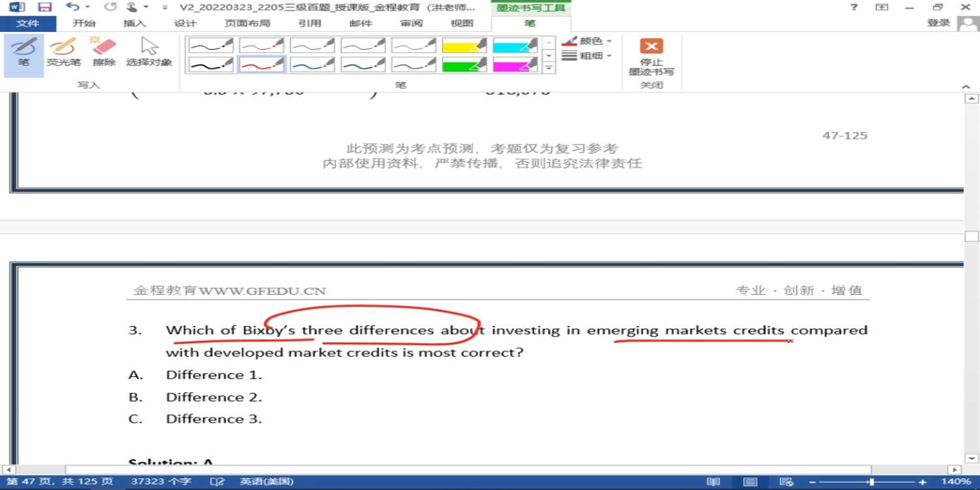Expand the pen gallery with More arrow
Viewport: 980px width, 490px height.
(549, 67)
